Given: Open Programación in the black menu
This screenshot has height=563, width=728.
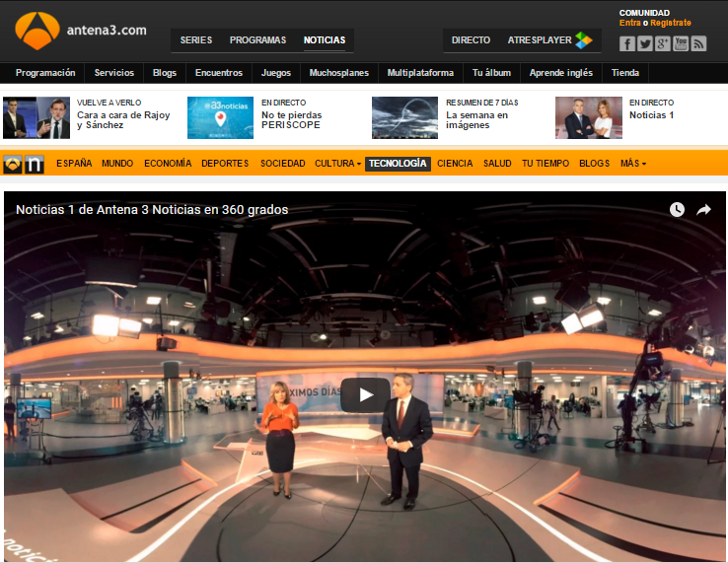Looking at the screenshot, I should (x=45, y=73).
